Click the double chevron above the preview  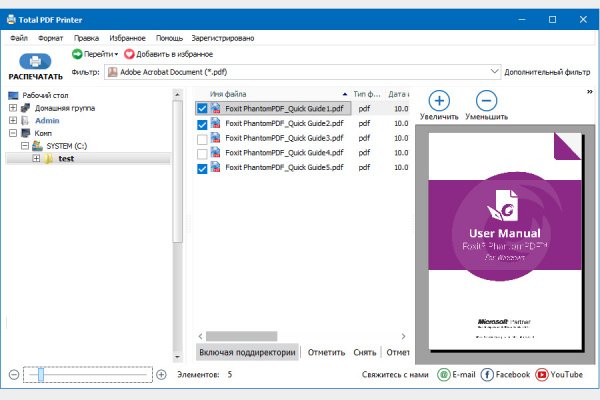pos(590,92)
